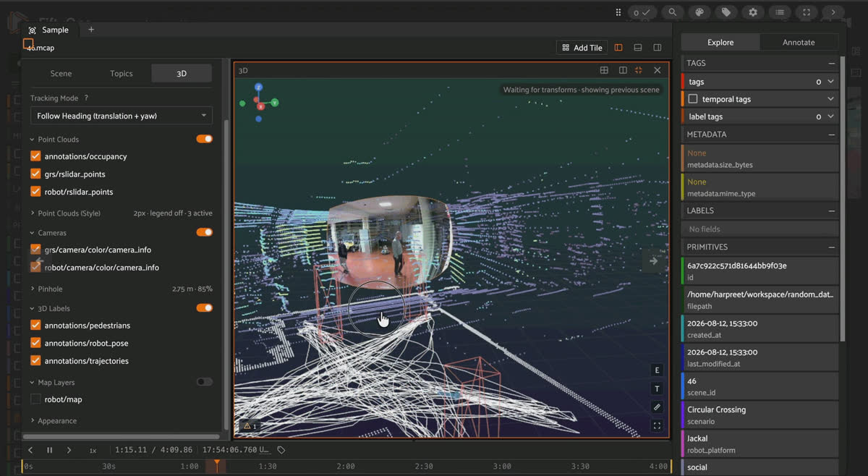Change the 1x playback speed

click(x=93, y=450)
